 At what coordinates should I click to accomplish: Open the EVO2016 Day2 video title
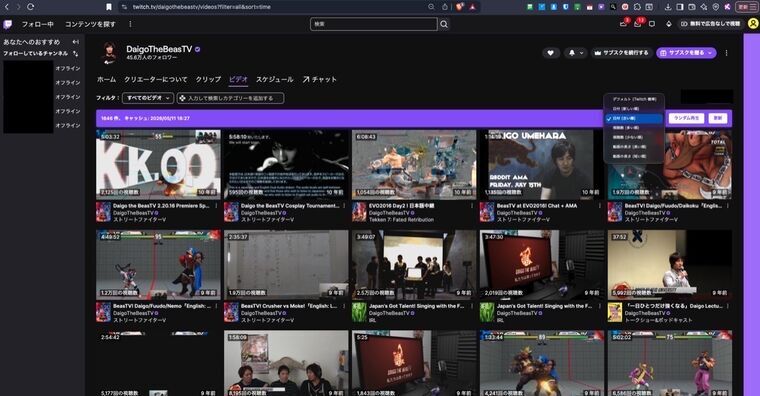tap(401, 206)
